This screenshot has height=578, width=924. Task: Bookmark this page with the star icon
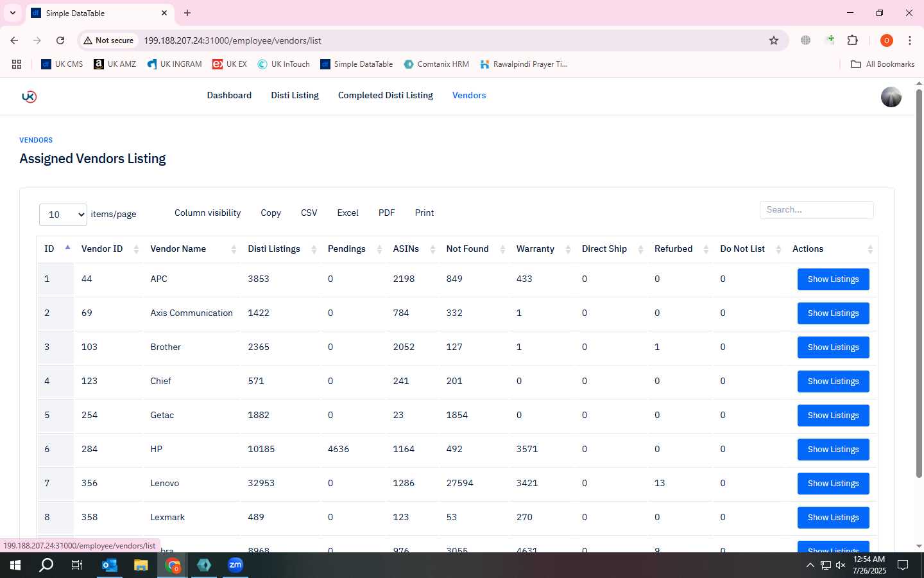coord(774,40)
